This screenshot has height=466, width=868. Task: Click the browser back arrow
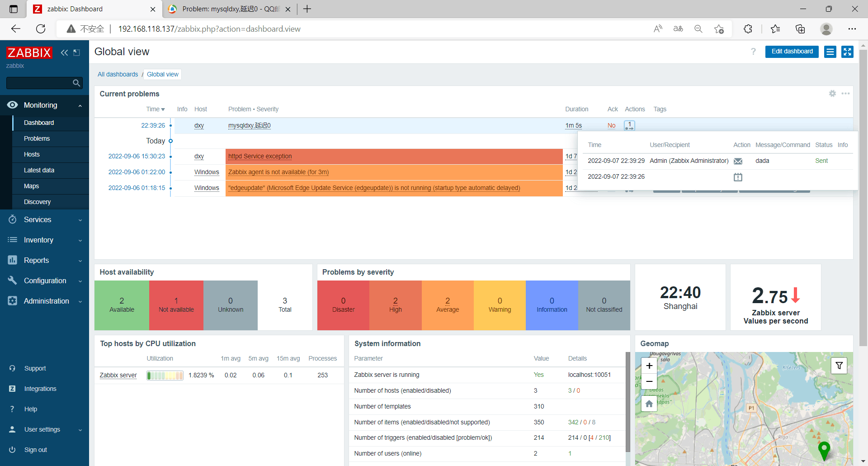[x=16, y=29]
